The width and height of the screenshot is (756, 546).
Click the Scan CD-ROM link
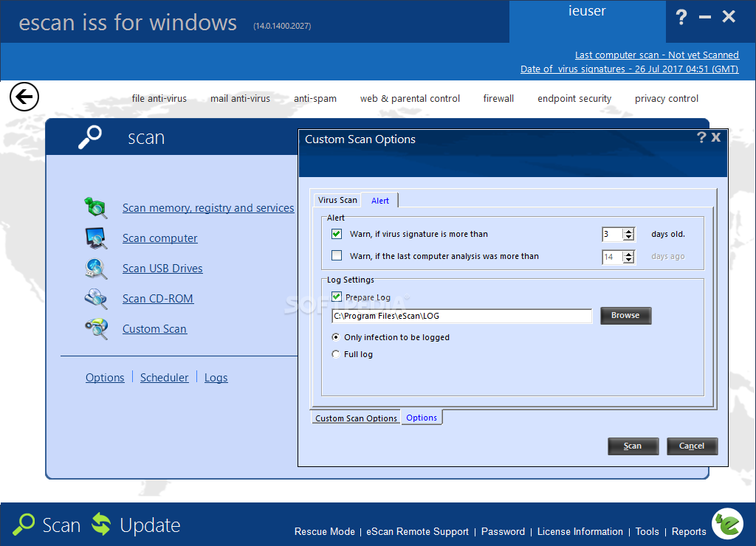point(158,299)
